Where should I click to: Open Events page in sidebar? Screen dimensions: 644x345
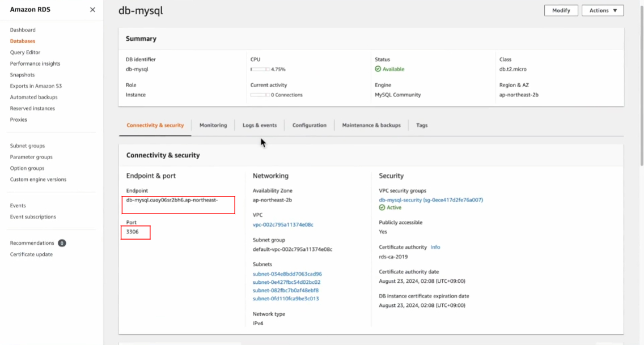(x=18, y=206)
